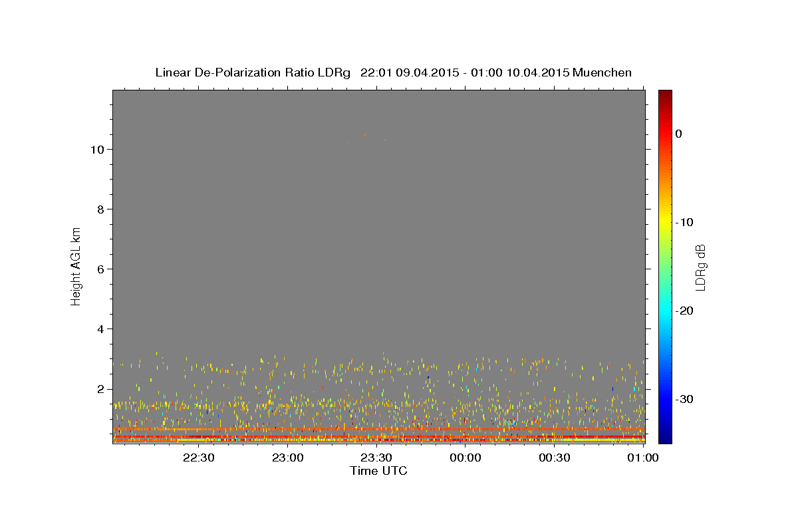Click the height tick label 8

[x=100, y=209]
